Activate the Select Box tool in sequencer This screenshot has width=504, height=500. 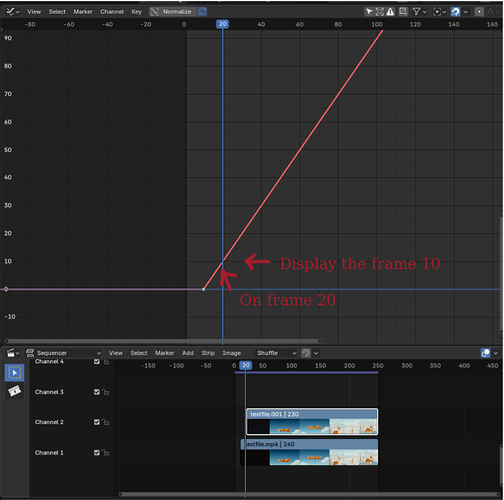point(14,373)
